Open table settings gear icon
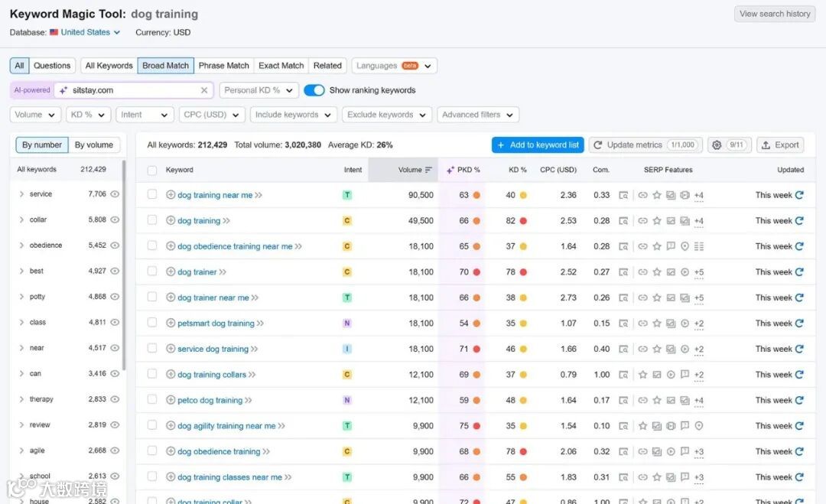Image resolution: width=826 pixels, height=504 pixels. click(717, 145)
